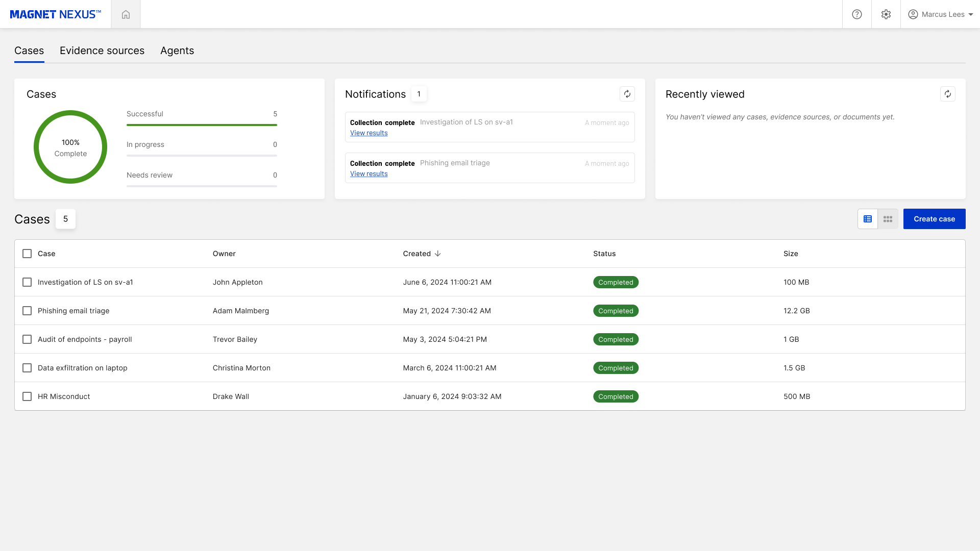Open the settings gear icon

click(x=886, y=14)
